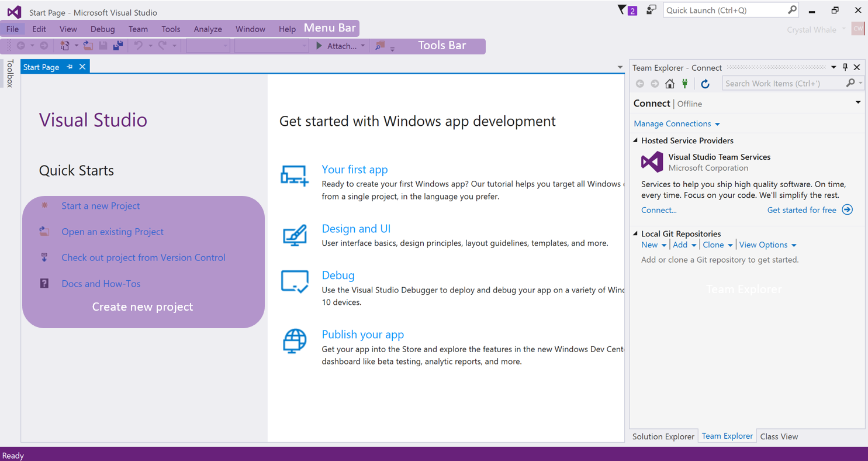
Task: Close the Team Explorer panel
Action: point(857,67)
